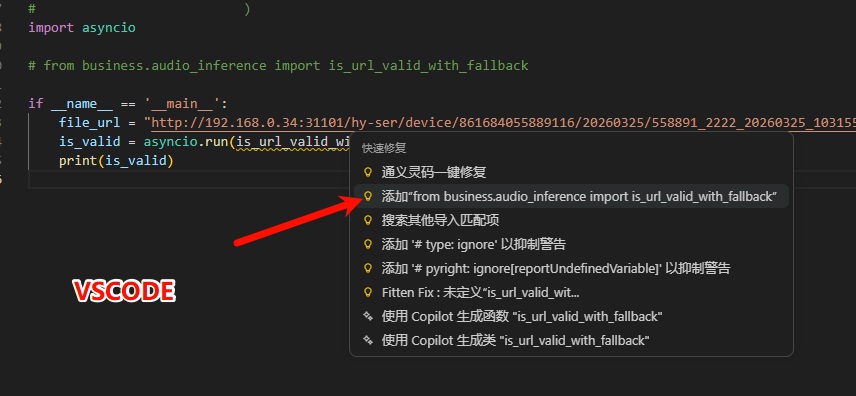Choose the Fitten Fix entry
The width and height of the screenshot is (856, 396).
(x=571, y=292)
